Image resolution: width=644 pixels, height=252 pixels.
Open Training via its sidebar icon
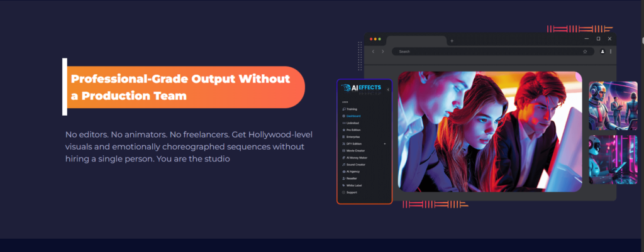click(343, 109)
